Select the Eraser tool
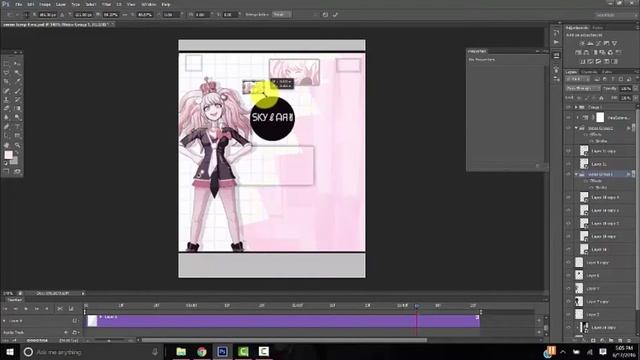This screenshot has height=360, width=640. [x=7, y=109]
